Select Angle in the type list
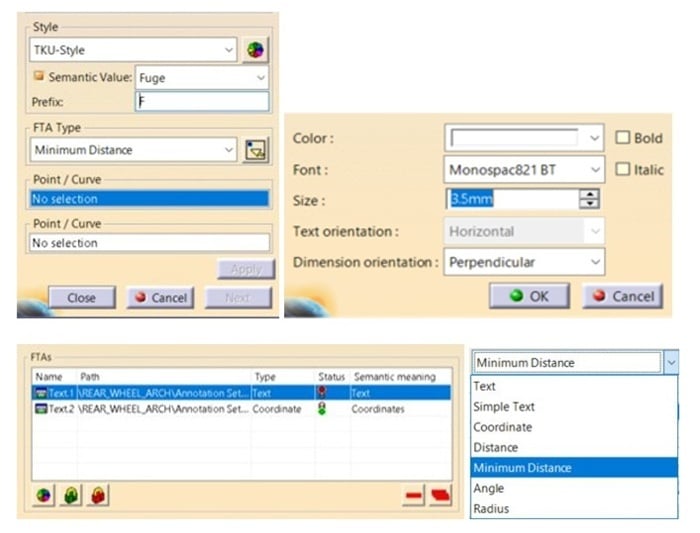The image size is (700, 533). point(574,488)
